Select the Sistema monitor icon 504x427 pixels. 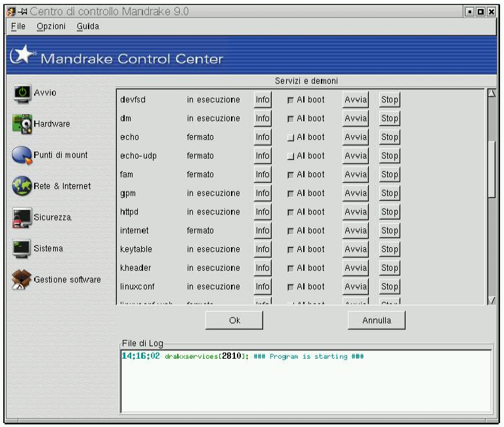(x=23, y=249)
